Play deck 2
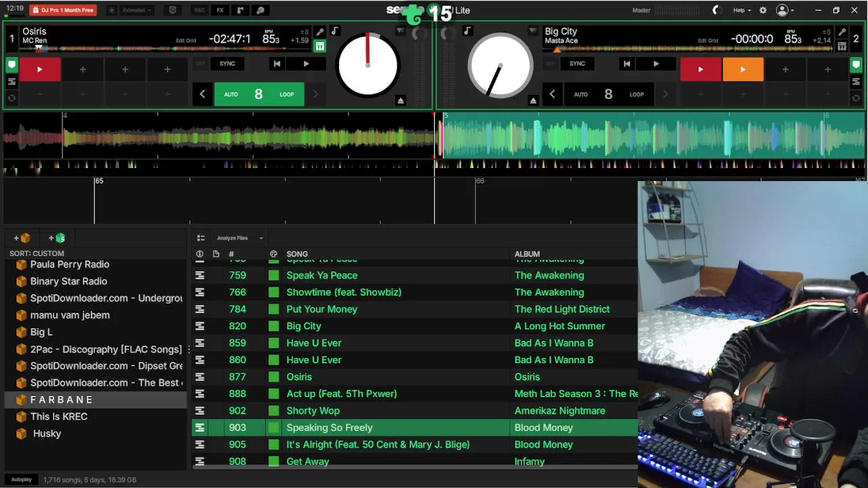 pos(656,64)
